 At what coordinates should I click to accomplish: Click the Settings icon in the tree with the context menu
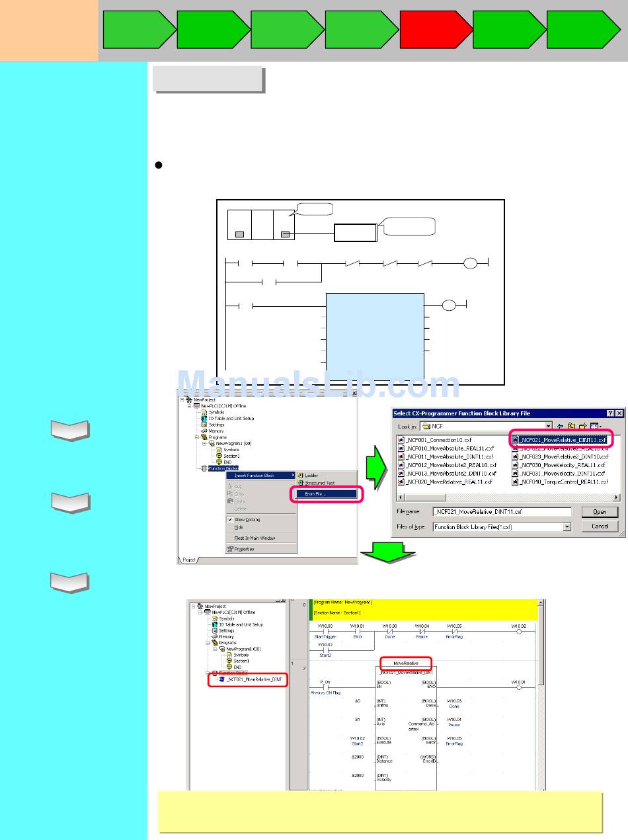(204, 425)
